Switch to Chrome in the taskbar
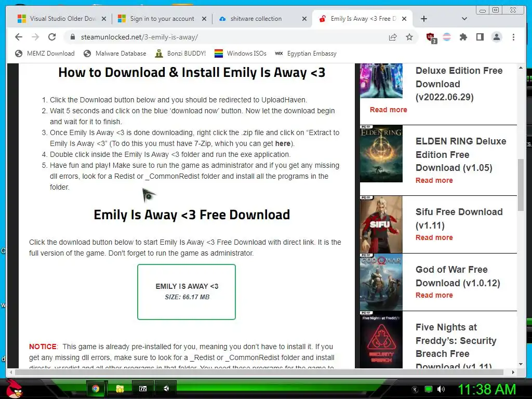 point(96,389)
